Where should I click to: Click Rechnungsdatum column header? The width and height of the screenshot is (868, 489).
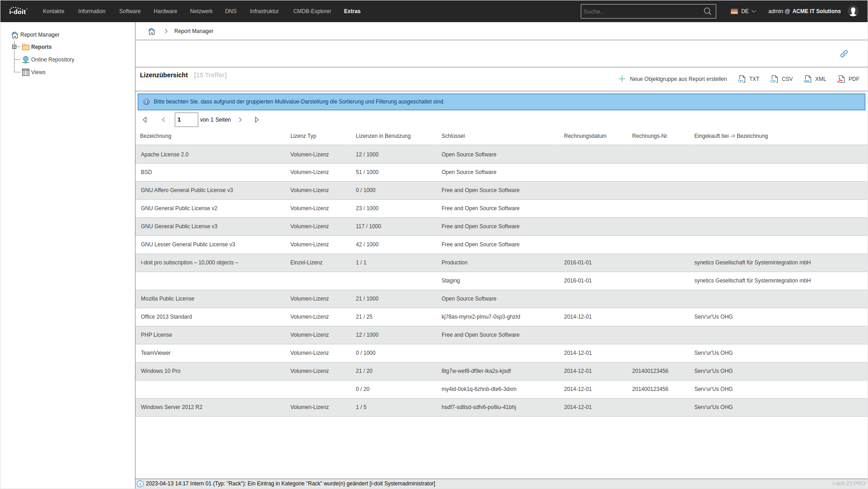585,136
